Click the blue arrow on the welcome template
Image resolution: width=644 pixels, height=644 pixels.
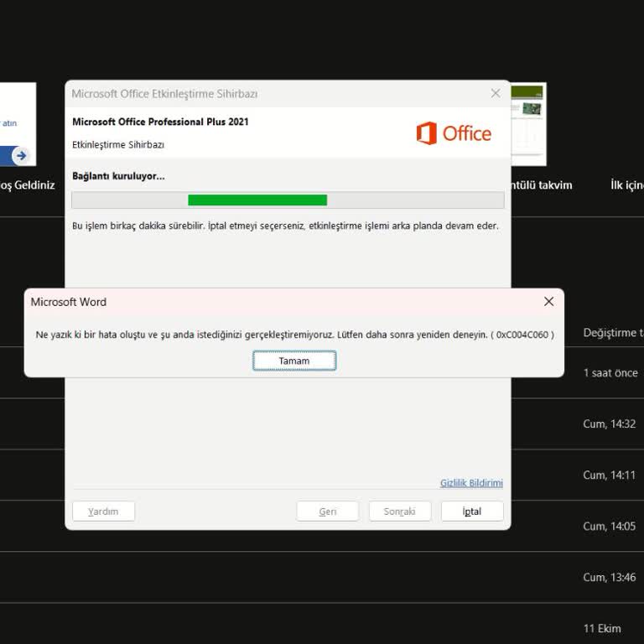[21, 156]
